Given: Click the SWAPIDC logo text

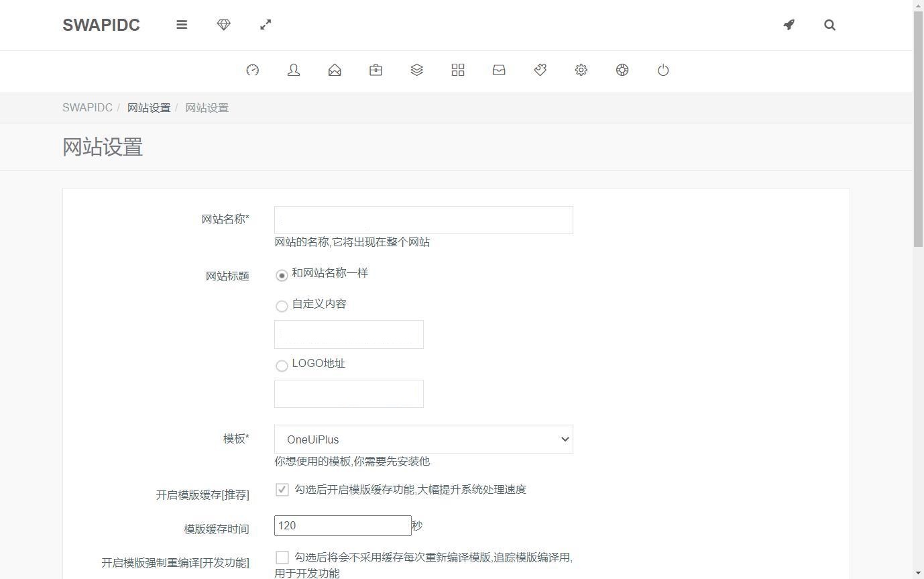Looking at the screenshot, I should click(x=101, y=25).
